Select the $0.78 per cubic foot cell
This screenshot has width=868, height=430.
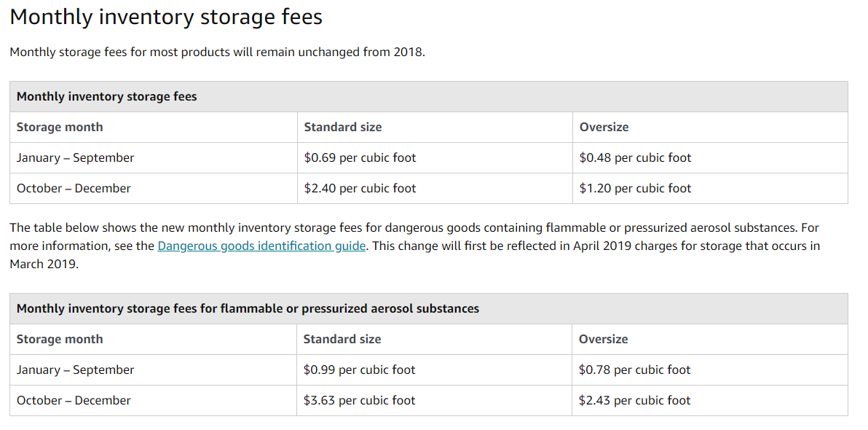coord(710,370)
